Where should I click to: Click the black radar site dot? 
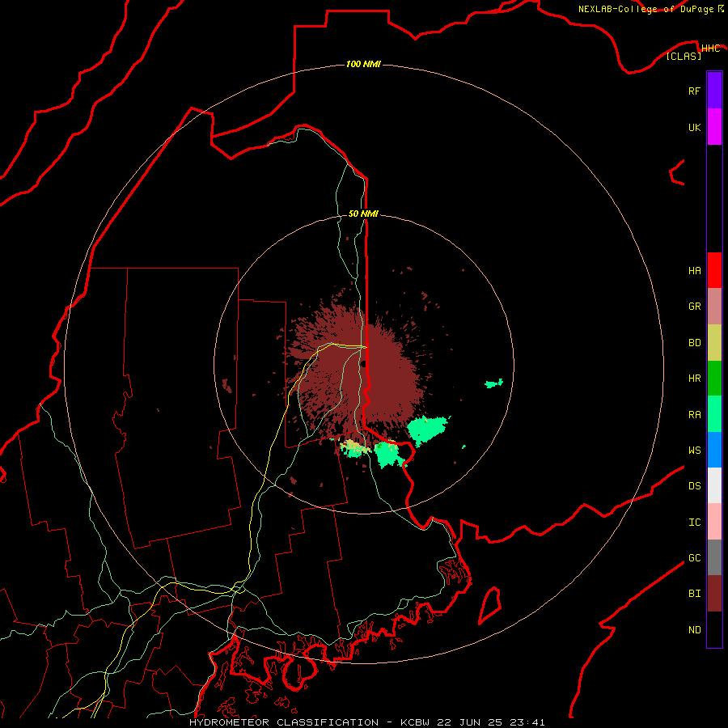363,363
